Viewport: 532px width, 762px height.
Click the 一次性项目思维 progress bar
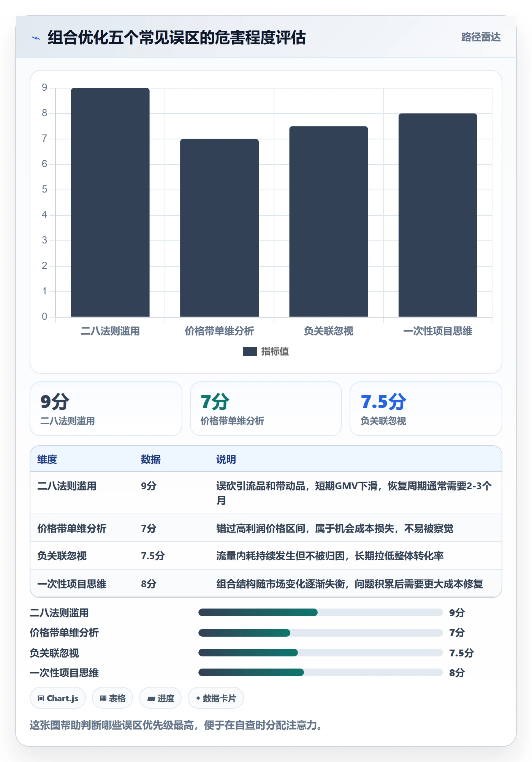click(321, 672)
